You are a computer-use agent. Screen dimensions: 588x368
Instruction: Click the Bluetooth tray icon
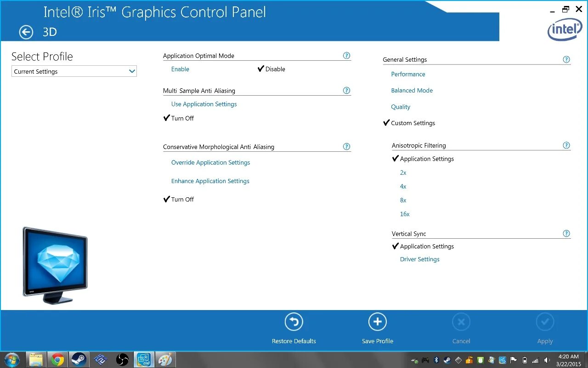[x=436, y=360]
